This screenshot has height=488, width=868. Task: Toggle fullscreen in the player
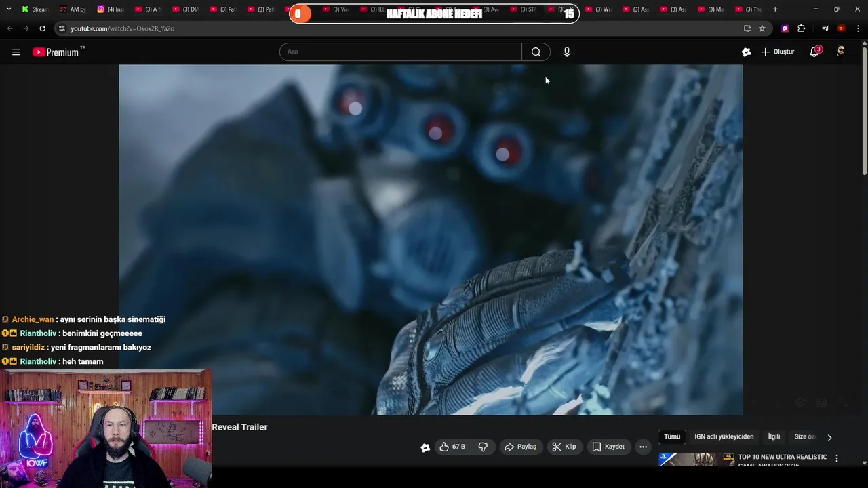click(x=843, y=403)
